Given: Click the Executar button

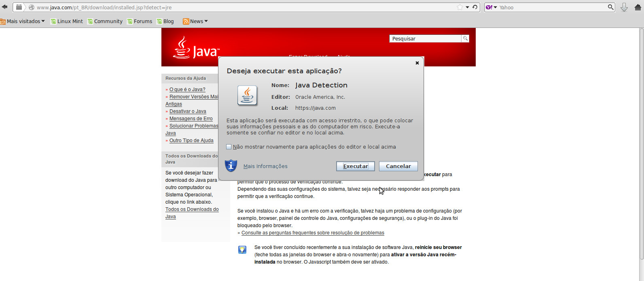Looking at the screenshot, I should (x=356, y=166).
